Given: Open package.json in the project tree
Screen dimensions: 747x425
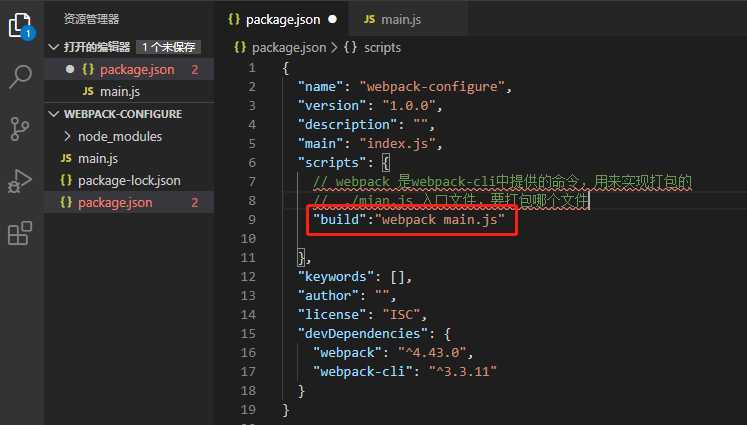Looking at the screenshot, I should point(129,202).
